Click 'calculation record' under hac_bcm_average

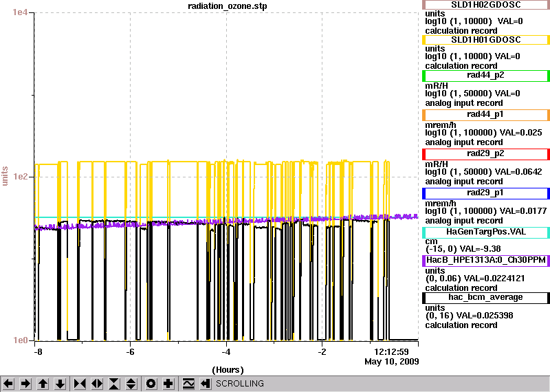[x=461, y=325]
